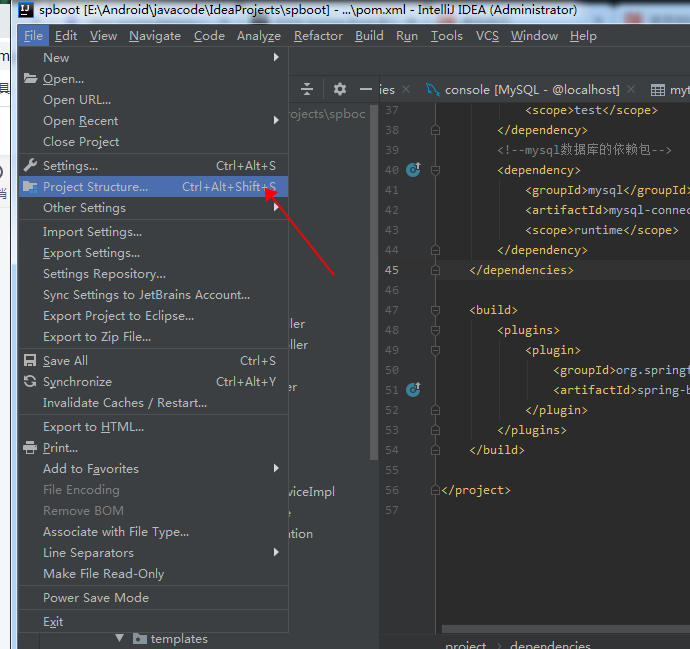Click the IntelliJ IDEA logo in title bar
Viewport: 690px width, 649px height.
[26, 9]
